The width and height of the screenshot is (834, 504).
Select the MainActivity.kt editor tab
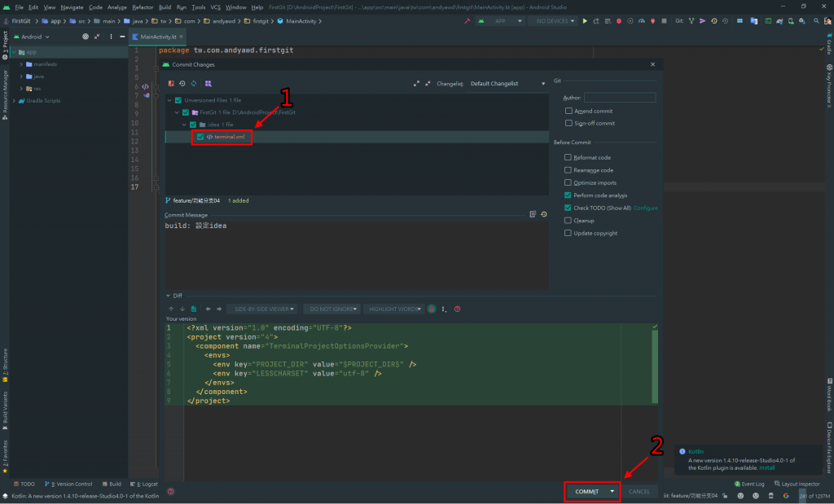click(x=157, y=37)
